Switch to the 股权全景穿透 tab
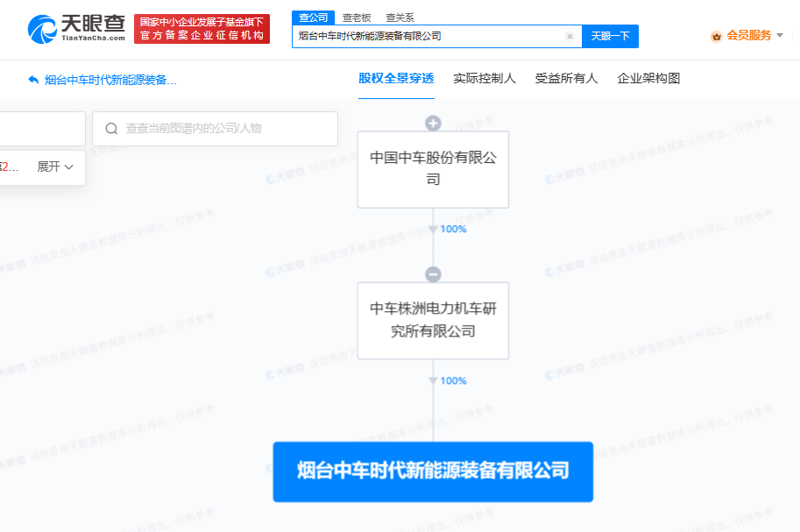This screenshot has height=532, width=800. click(396, 79)
